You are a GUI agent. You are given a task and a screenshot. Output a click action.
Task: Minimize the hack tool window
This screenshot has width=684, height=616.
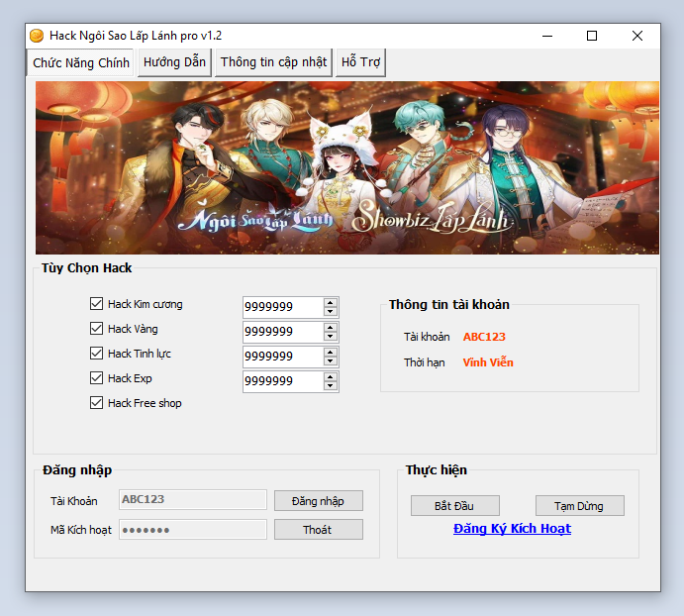click(x=547, y=36)
